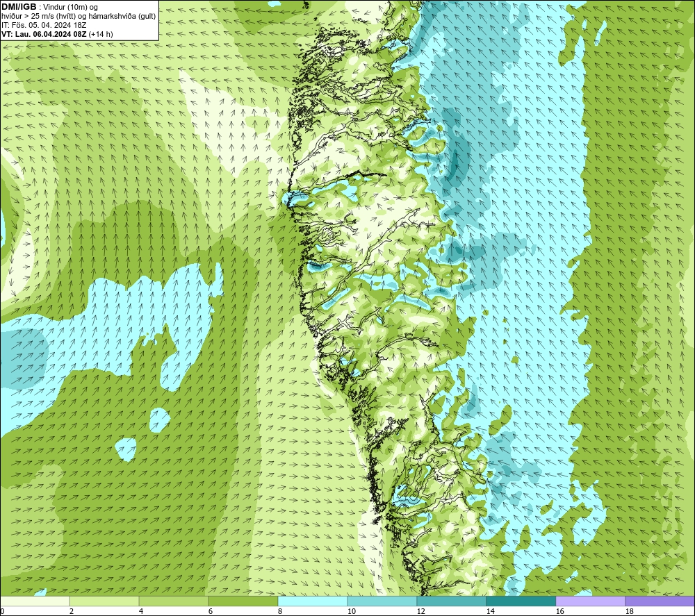This screenshot has width=695, height=616.
Task: Click the DMI/IGB title text
Action: click(19, 7)
